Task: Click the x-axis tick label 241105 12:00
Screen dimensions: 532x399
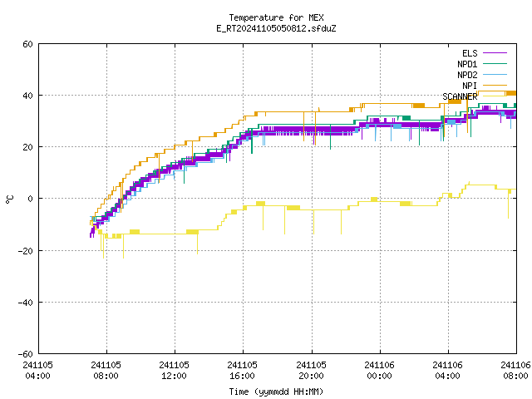Action: point(174,370)
